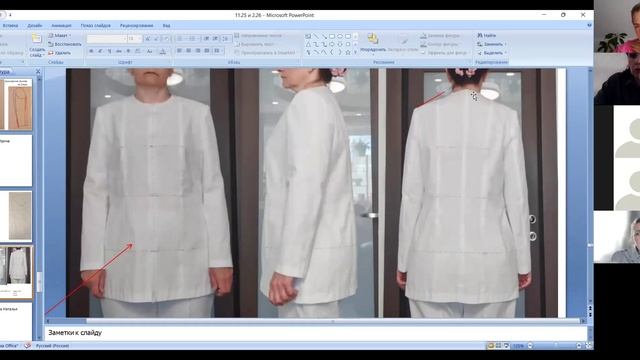The image size is (640, 360).
Task: Open the columns dropdown
Action: (218, 51)
